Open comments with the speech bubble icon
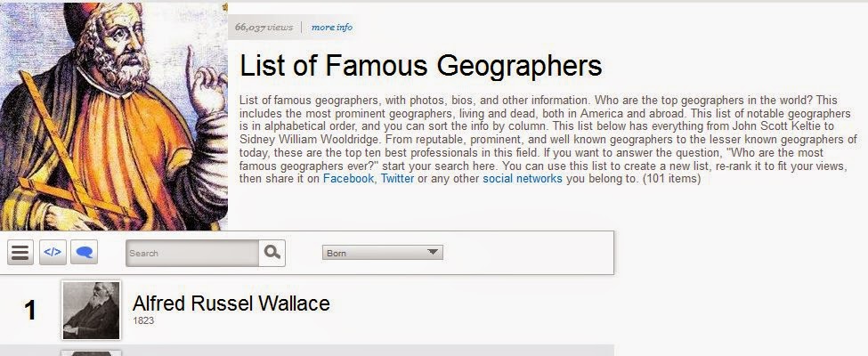868x356 pixels. [85, 253]
